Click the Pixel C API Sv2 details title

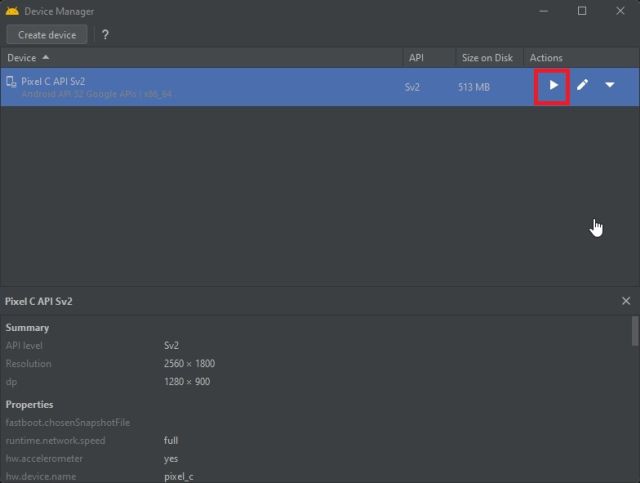pos(39,301)
